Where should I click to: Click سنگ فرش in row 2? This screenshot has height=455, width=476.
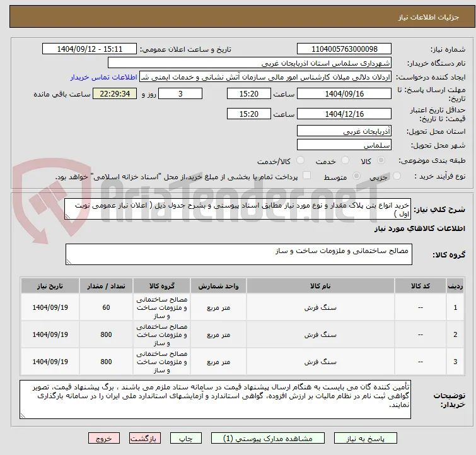click(320, 334)
